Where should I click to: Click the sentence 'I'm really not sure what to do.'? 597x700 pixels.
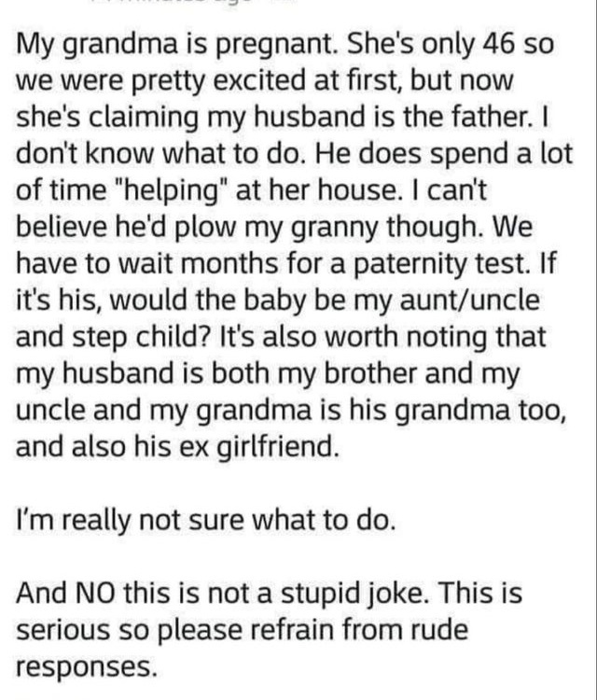click(206, 522)
